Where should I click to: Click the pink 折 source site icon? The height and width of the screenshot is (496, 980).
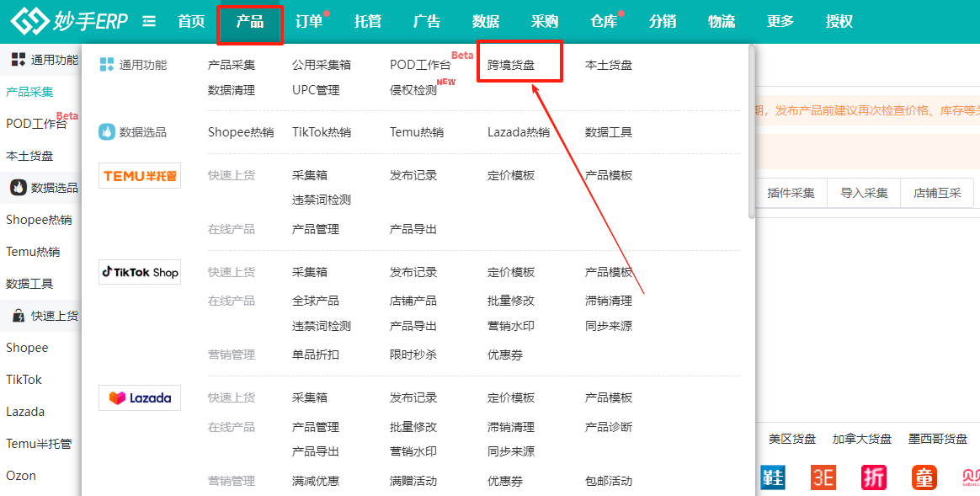pos(874,477)
